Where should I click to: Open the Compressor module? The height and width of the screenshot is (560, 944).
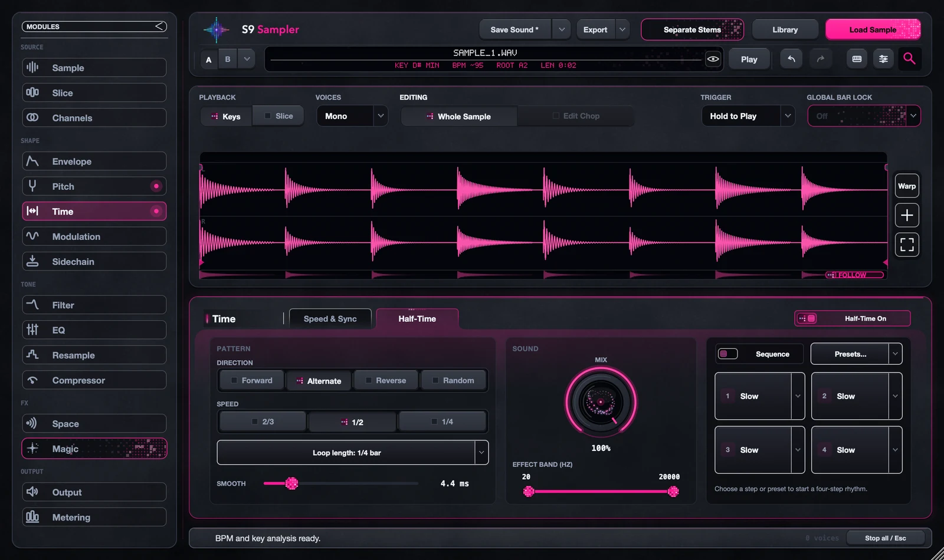(x=94, y=380)
